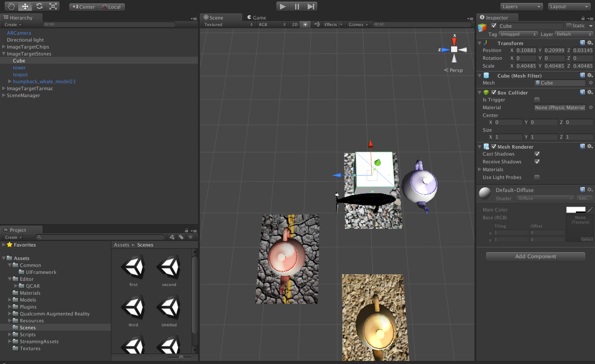This screenshot has width=595, height=364.
Task: Open the Tag Untagged dropdown
Action: point(518,34)
